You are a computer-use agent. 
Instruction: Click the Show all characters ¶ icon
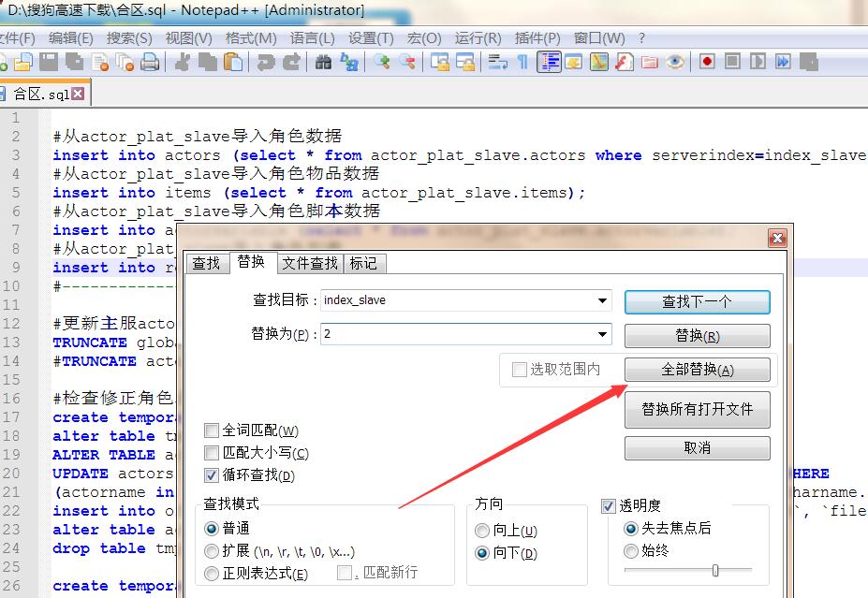pyautogui.click(x=522, y=62)
